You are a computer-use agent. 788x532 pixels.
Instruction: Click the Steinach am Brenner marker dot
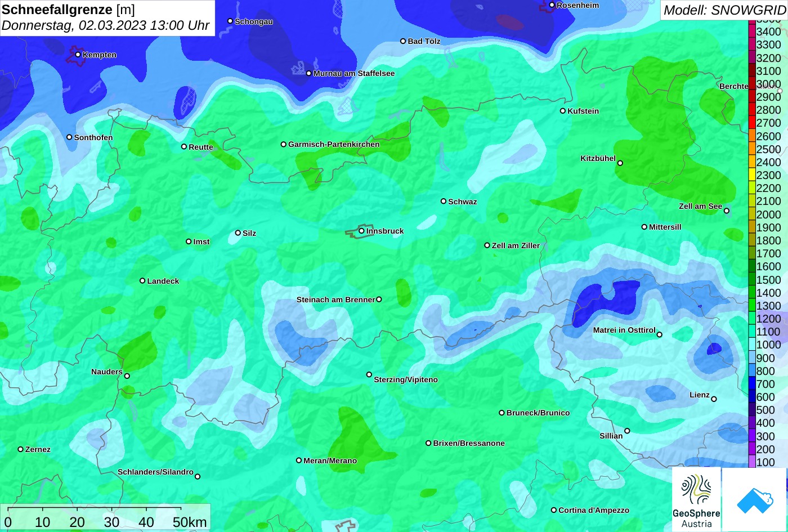pos(379,299)
